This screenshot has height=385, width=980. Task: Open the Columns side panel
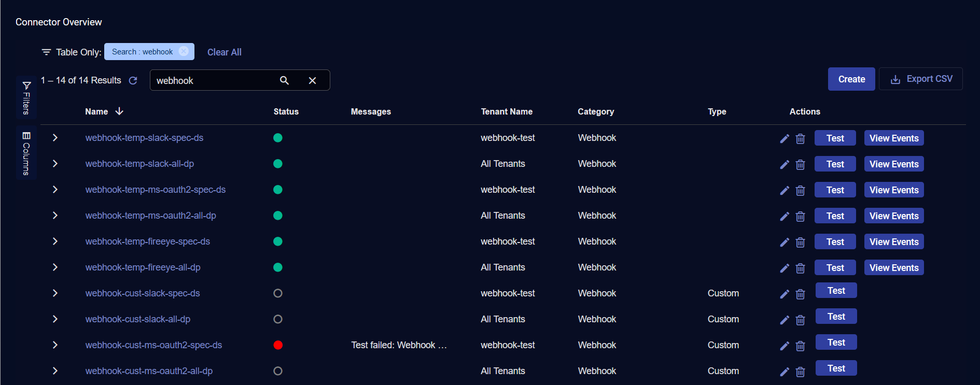click(x=26, y=153)
